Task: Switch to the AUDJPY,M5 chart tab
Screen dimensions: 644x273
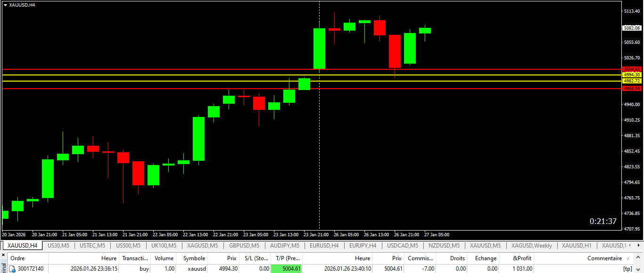Action: (x=284, y=246)
